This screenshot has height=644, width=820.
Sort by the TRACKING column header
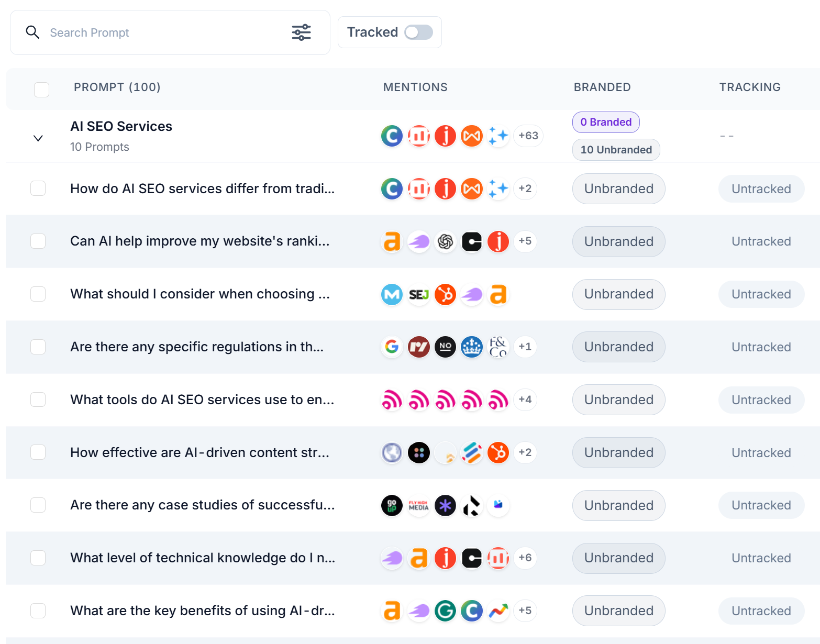coord(750,87)
